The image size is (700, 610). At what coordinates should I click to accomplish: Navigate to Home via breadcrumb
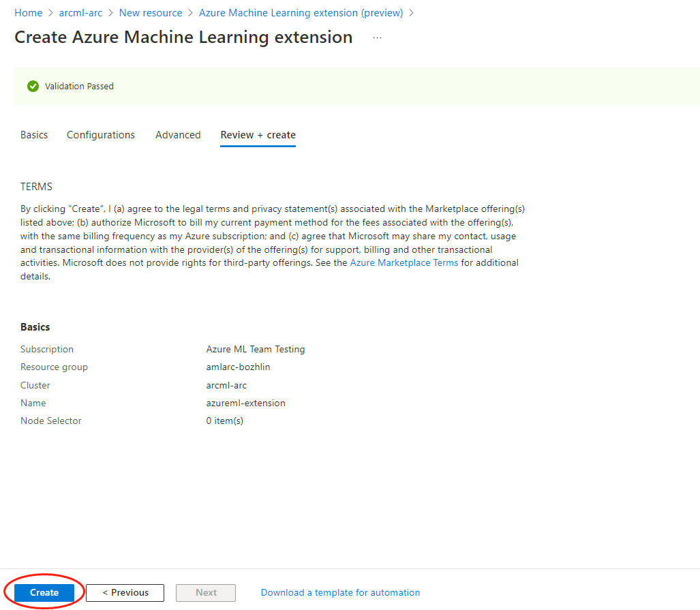[x=28, y=12]
